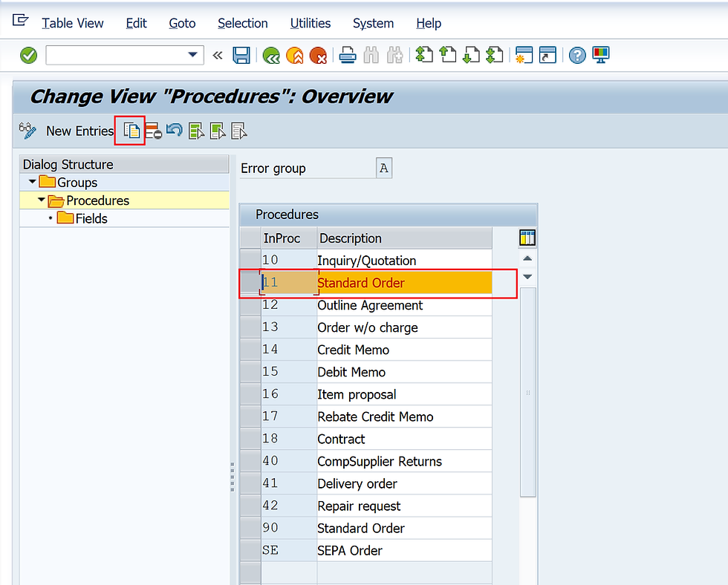Screen dimensions: 728x585
Task: Click the Undo change icon
Action: [174, 131]
